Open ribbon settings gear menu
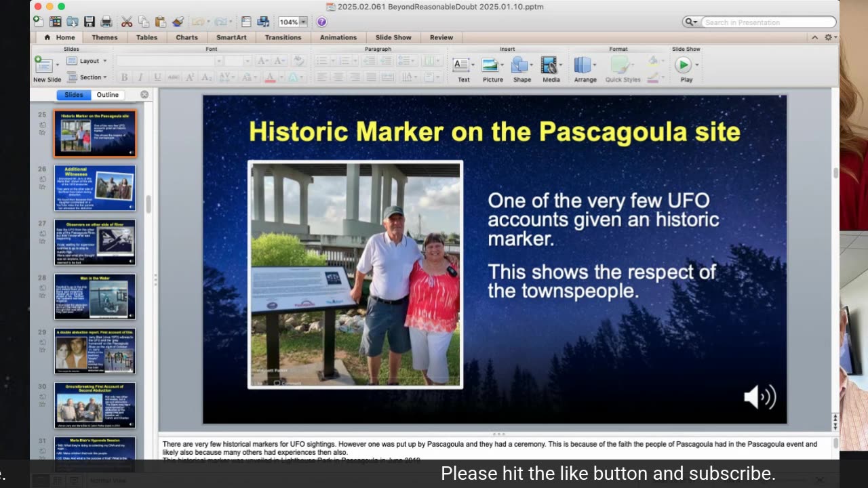Viewport: 868px width, 488px height. [829, 37]
